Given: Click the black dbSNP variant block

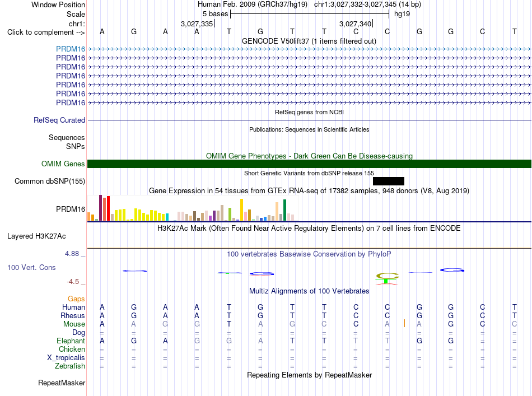Looking at the screenshot, I should (389, 181).
